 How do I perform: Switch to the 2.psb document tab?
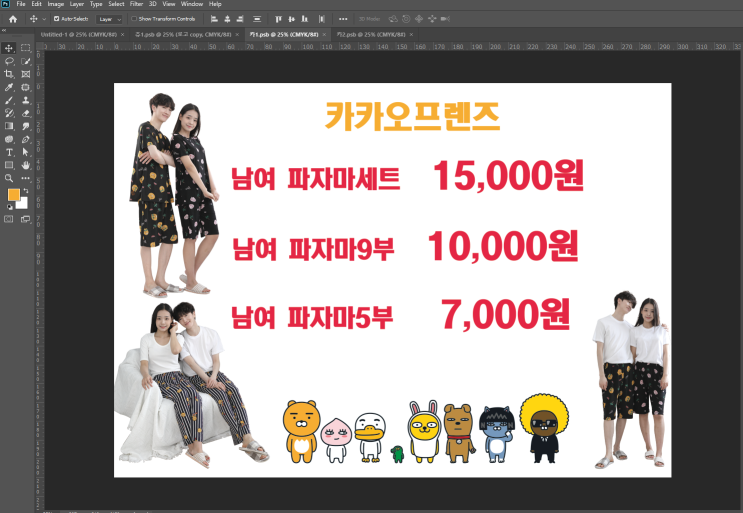click(x=371, y=35)
